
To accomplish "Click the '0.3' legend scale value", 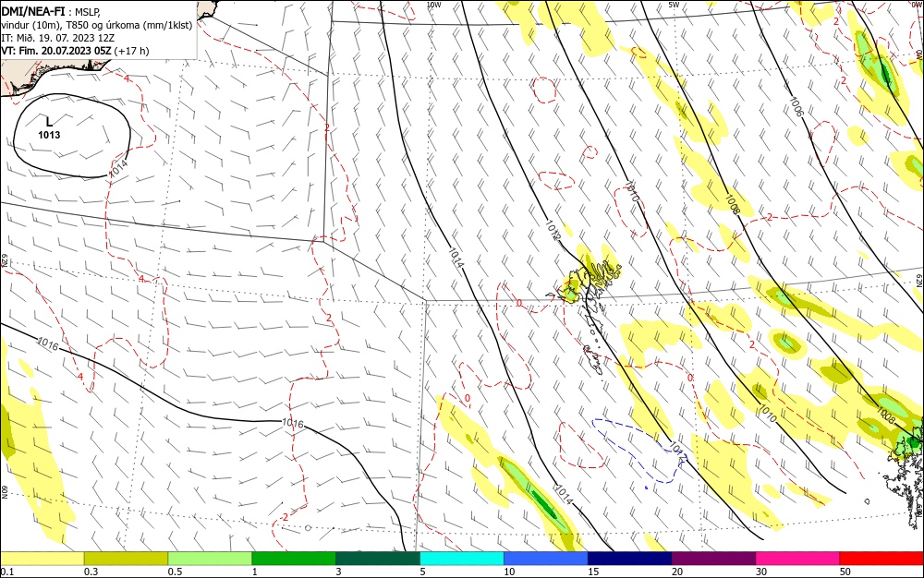I will 91,572.
